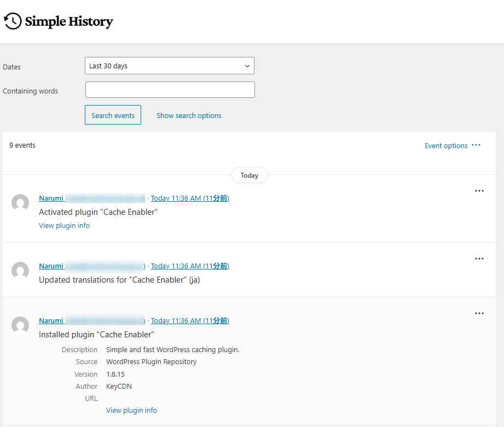Open actions menu for Activated plugin event
The height and width of the screenshot is (427, 504).
[479, 191]
